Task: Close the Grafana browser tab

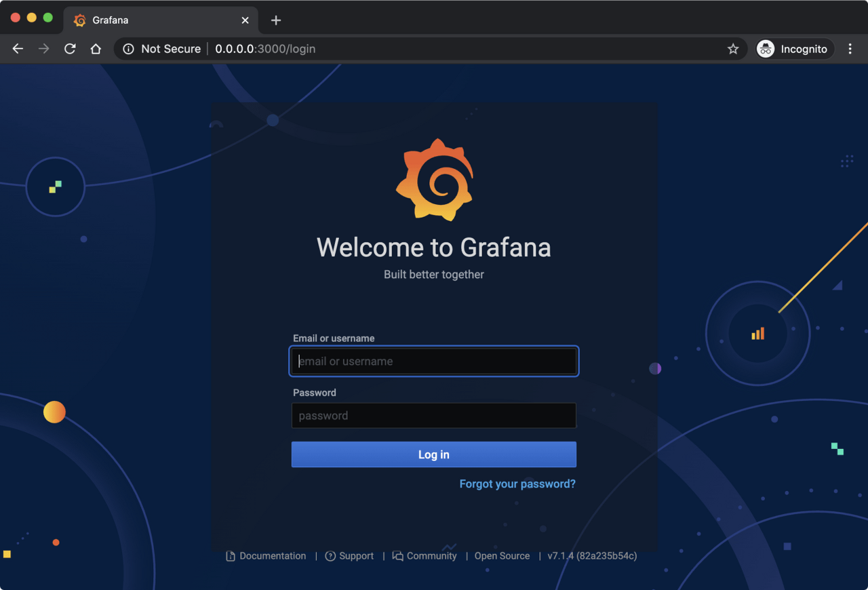Action: (x=245, y=20)
